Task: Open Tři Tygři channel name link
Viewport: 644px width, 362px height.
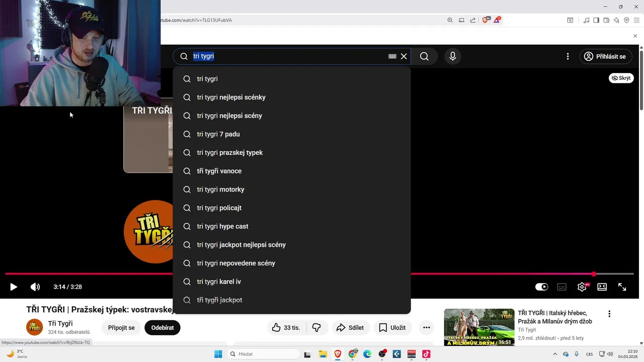Action: pos(60,323)
